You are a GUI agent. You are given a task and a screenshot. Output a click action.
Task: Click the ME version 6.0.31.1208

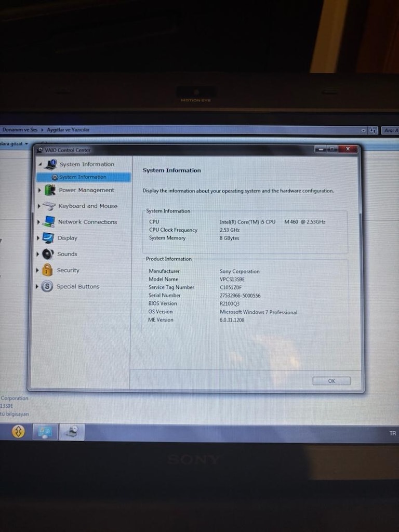point(232,320)
